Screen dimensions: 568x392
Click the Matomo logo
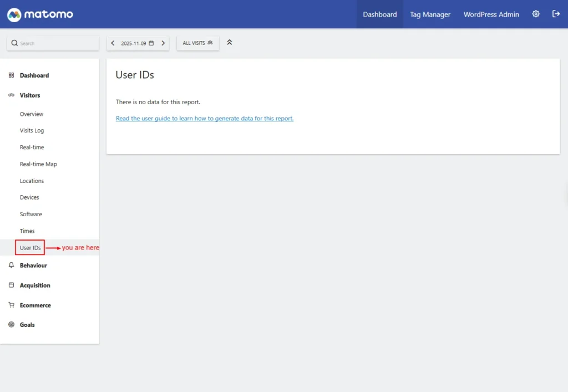coord(40,14)
